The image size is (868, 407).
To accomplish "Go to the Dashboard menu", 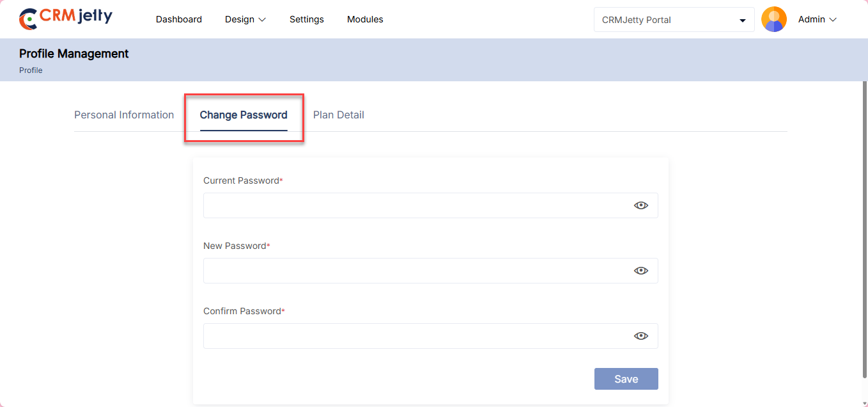I will [179, 19].
